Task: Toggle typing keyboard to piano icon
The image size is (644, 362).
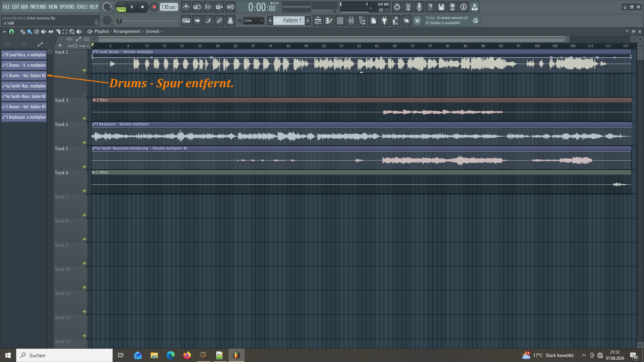Action: 186,21
